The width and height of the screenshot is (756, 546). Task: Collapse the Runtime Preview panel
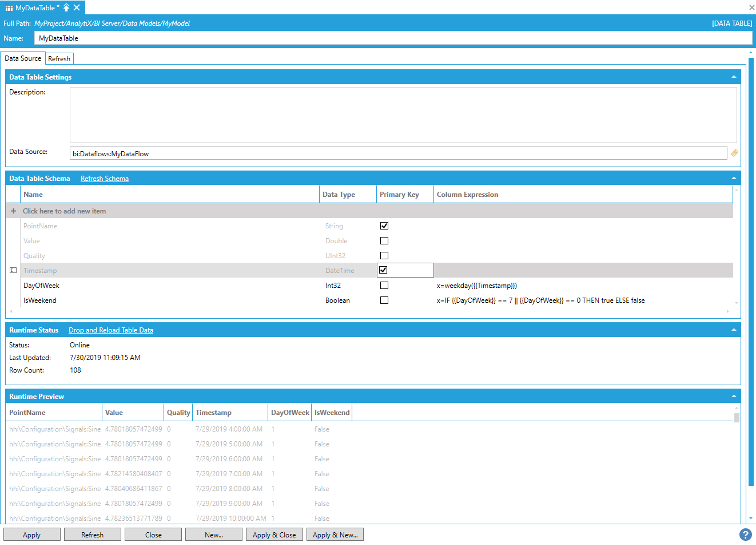[x=734, y=397]
